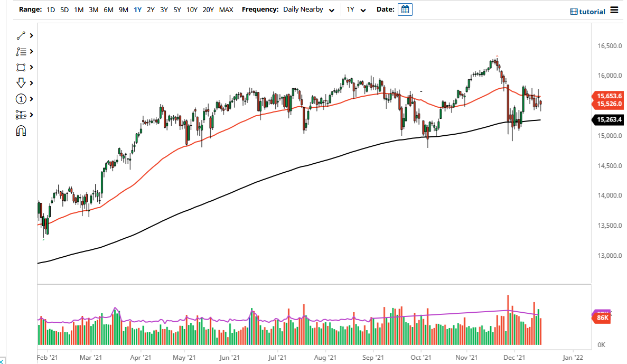The image size is (627, 364).
Task: Expand the trendline tool options chevron
Action: pos(31,35)
